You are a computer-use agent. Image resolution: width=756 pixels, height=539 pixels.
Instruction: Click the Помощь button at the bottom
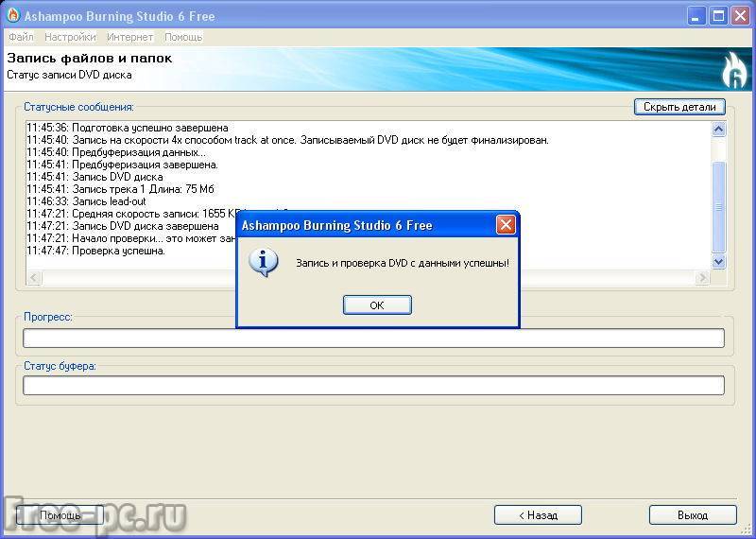[60, 514]
